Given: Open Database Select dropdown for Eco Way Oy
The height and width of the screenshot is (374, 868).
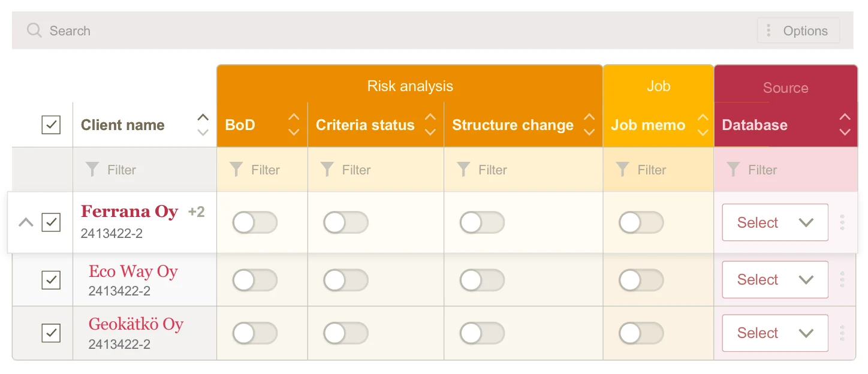Looking at the screenshot, I should click(x=775, y=279).
